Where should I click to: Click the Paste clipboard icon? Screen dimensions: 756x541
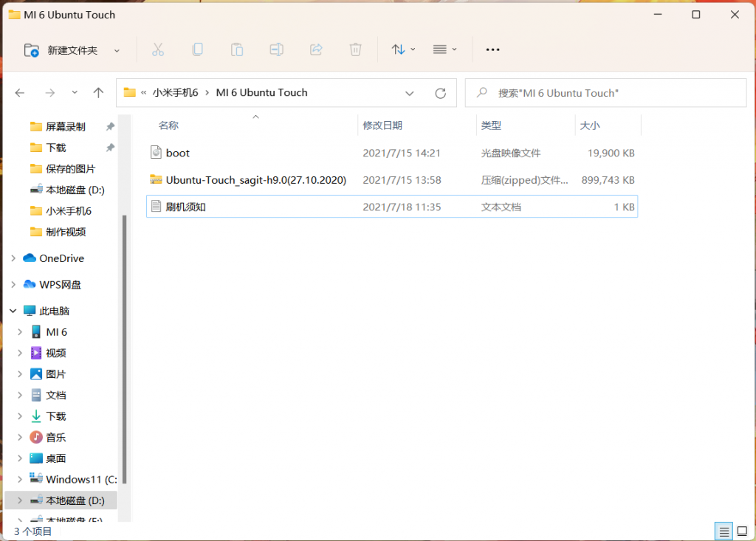pos(237,49)
